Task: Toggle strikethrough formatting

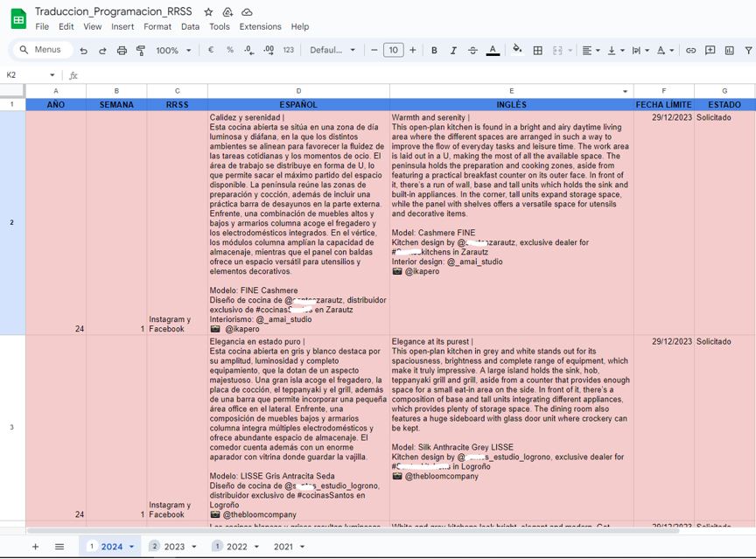Action: [x=472, y=50]
